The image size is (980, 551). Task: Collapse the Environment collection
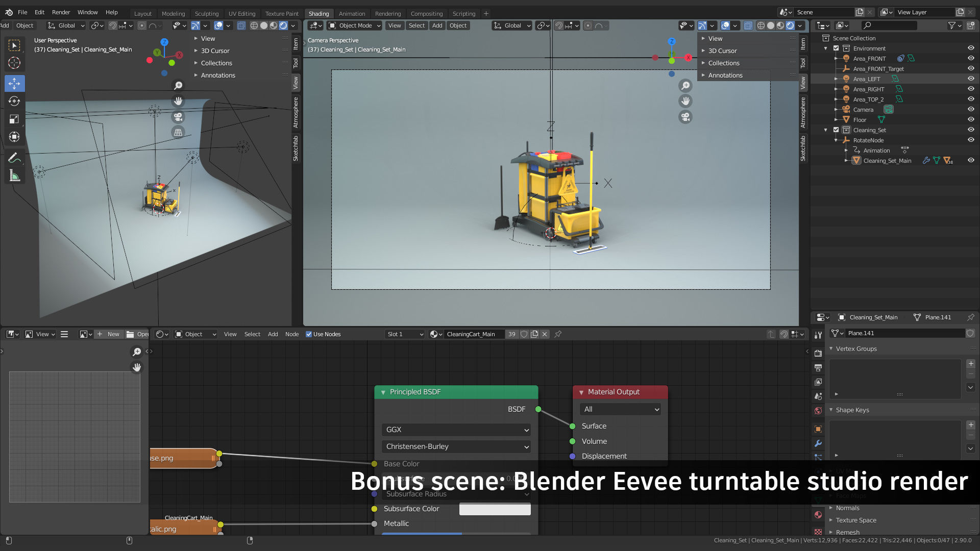point(826,48)
